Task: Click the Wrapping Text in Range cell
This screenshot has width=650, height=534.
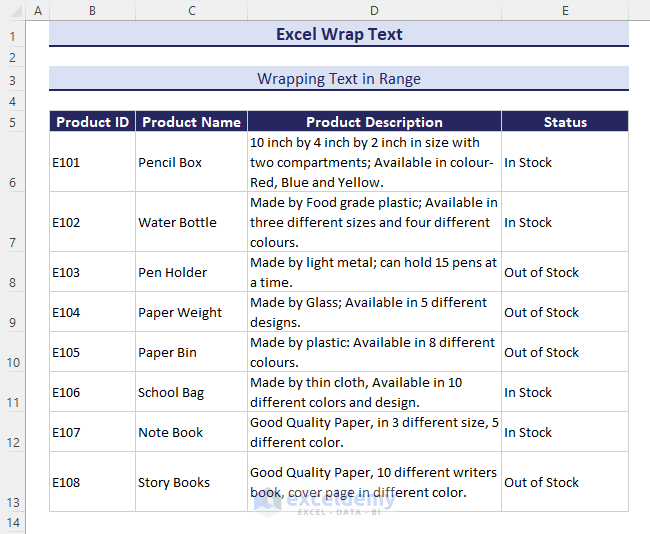Action: point(339,78)
